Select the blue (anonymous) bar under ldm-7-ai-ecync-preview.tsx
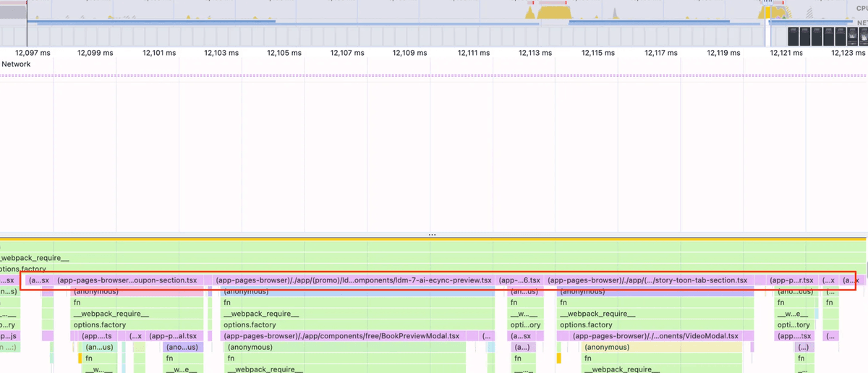The width and height of the screenshot is (868, 373). 354,291
